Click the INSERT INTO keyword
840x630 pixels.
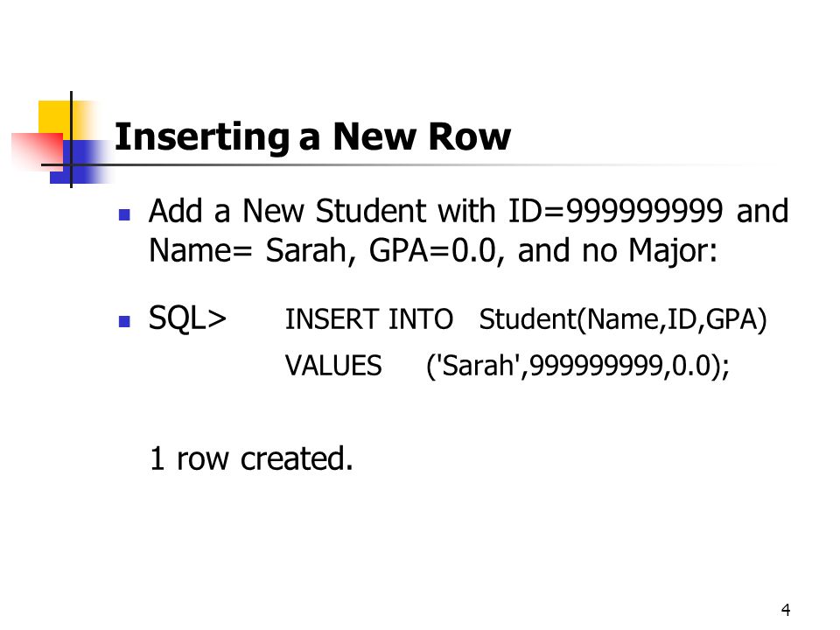pos(369,319)
